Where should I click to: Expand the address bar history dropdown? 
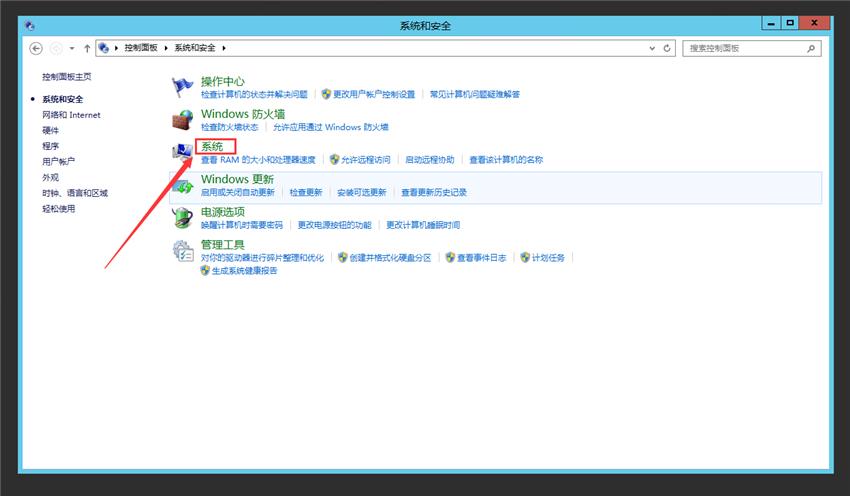point(652,48)
